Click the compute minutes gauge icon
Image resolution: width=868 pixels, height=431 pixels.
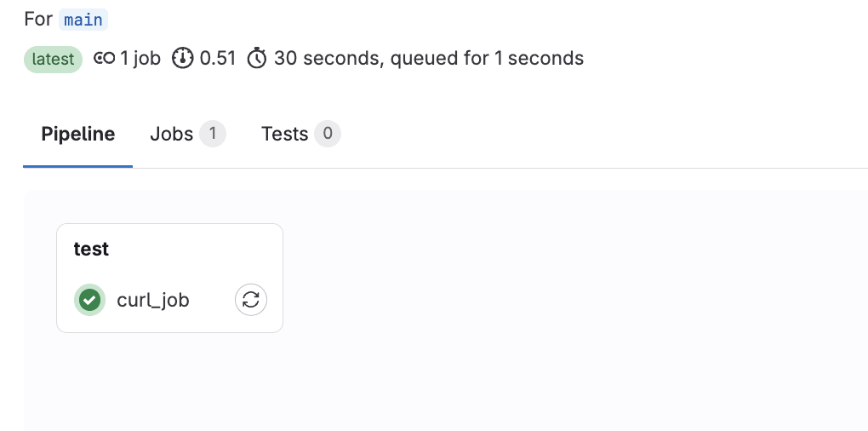pyautogui.click(x=183, y=58)
